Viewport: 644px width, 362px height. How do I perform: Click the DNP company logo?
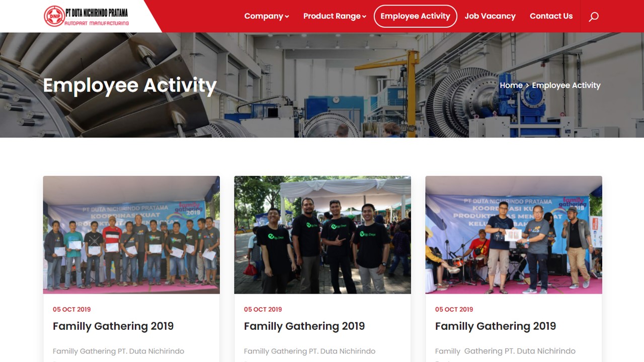pos(86,16)
